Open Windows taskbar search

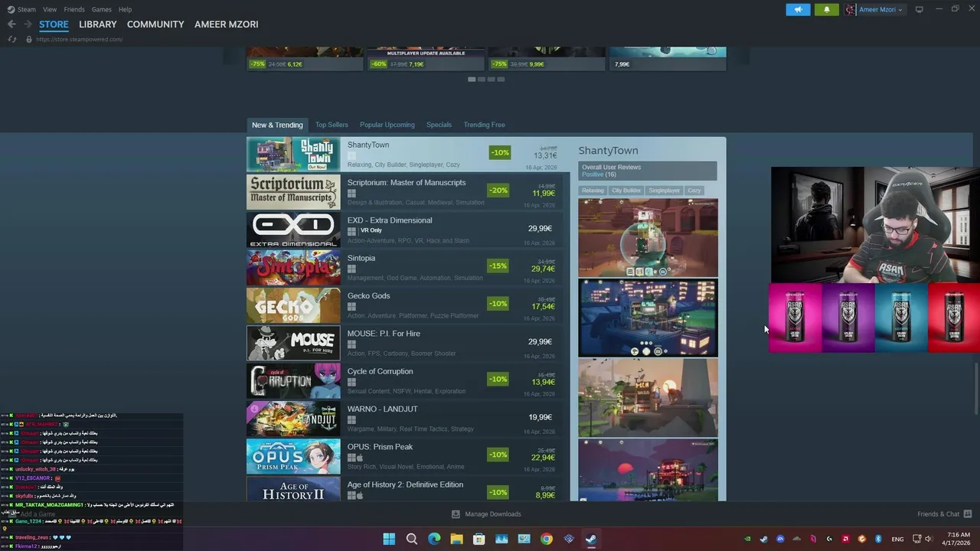click(412, 539)
